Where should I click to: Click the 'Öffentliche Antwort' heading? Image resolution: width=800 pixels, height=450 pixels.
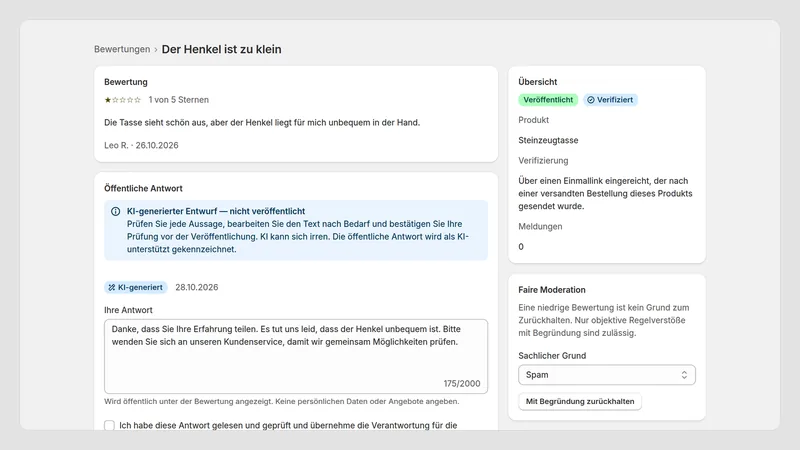[x=143, y=189]
